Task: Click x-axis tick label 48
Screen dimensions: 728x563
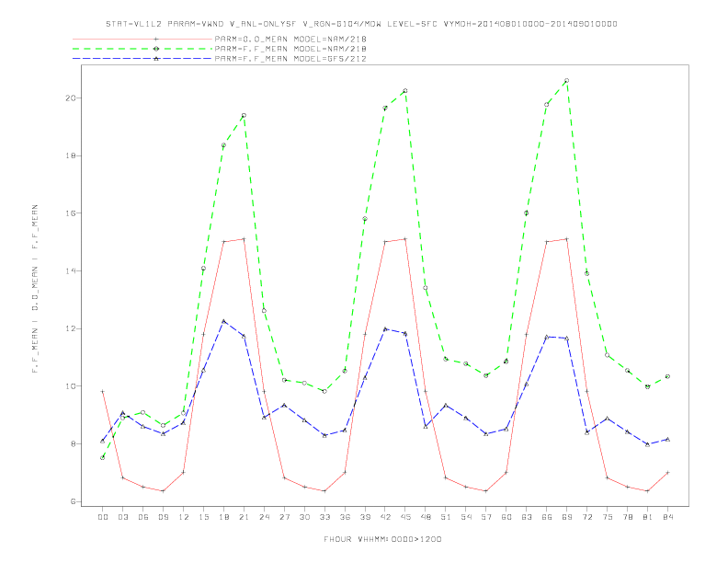Action: tap(426, 517)
